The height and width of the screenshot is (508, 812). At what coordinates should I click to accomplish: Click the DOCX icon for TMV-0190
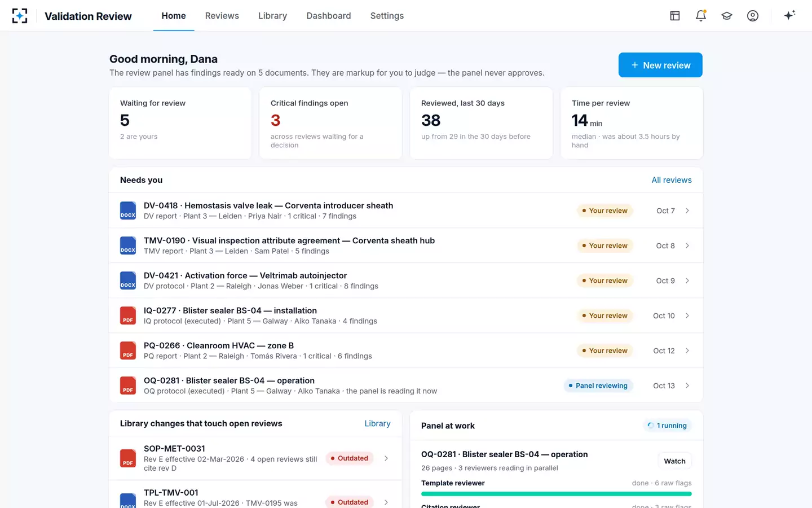coord(128,246)
